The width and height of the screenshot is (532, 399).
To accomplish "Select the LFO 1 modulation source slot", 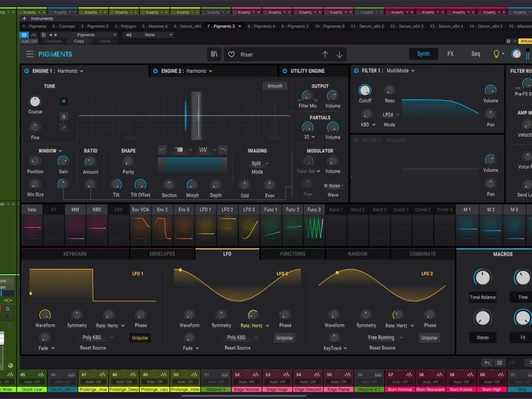I will tap(205, 225).
